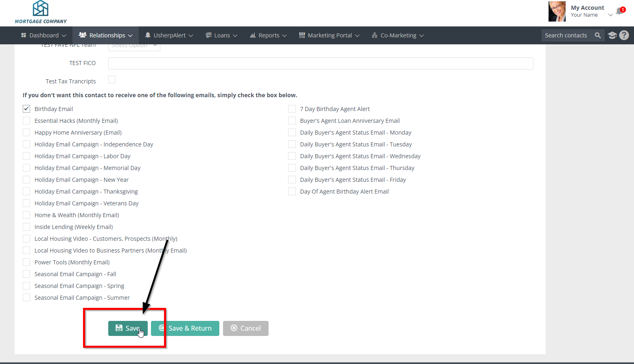Open the graduation cap training icon
This screenshot has width=634, height=364.
point(612,35)
